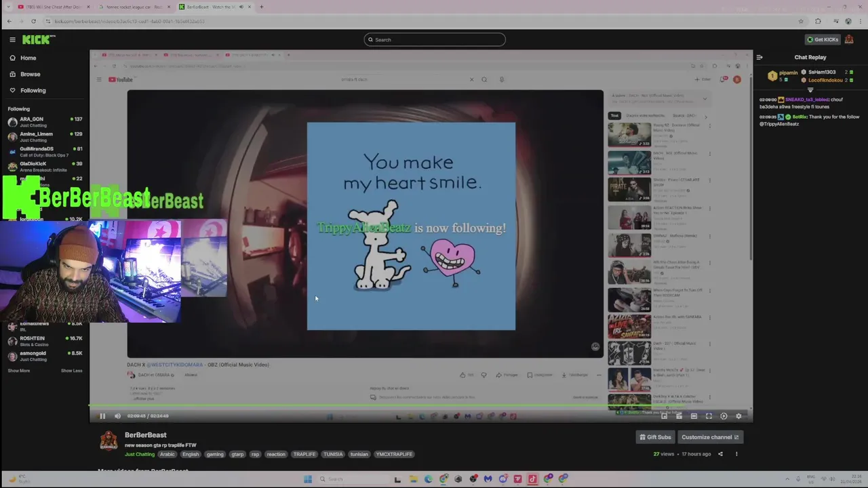The width and height of the screenshot is (868, 488).
Task: Open ROSHTEIN channel in Following list
Action: tap(45, 341)
